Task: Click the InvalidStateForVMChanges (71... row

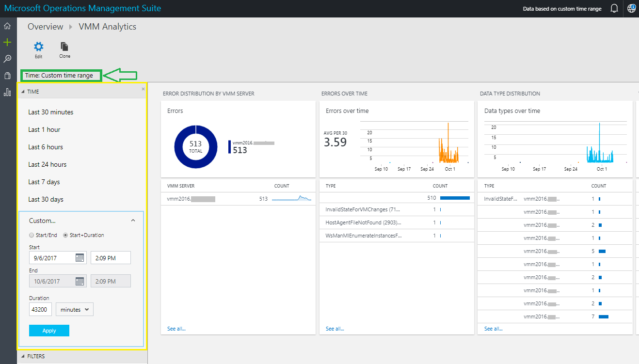Action: (397, 209)
